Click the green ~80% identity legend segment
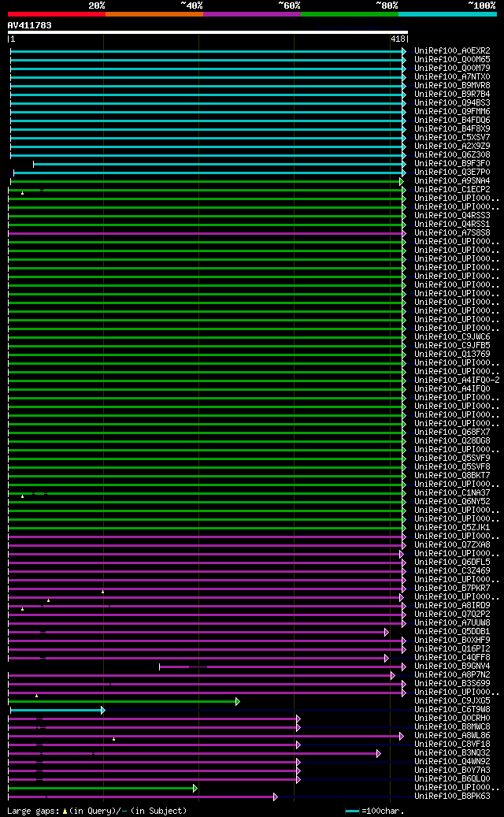This screenshot has height=817, width=504. [350, 14]
